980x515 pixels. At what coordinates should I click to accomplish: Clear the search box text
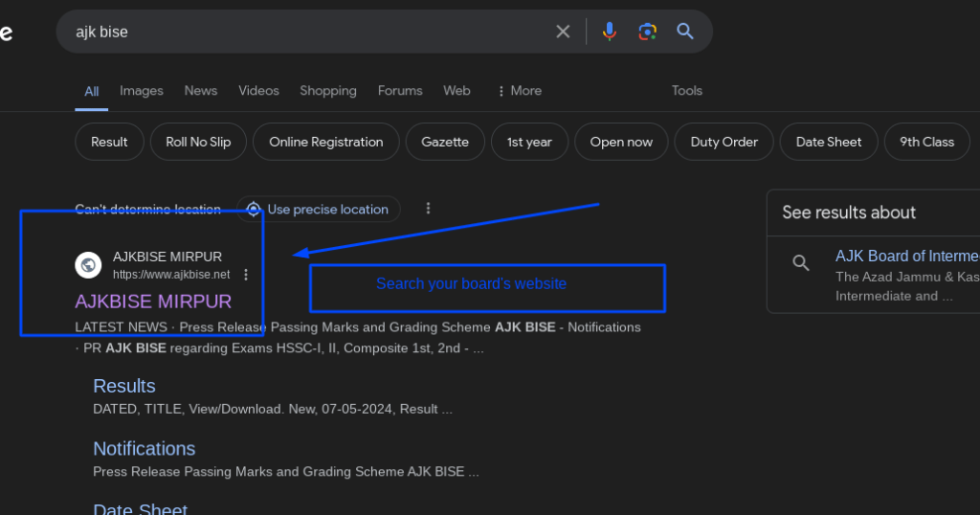coord(563,32)
